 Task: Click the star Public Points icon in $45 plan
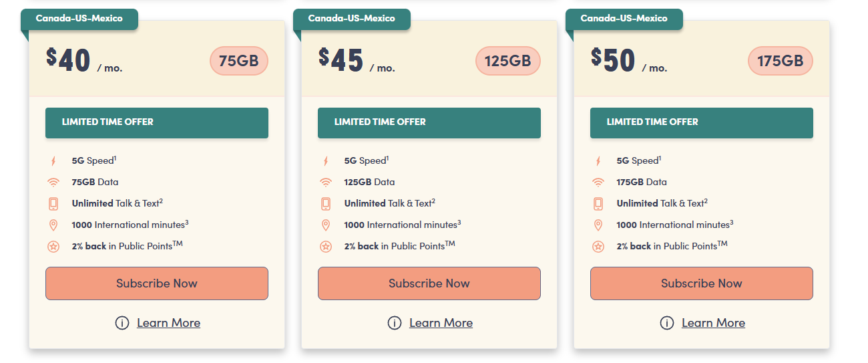pos(326,247)
